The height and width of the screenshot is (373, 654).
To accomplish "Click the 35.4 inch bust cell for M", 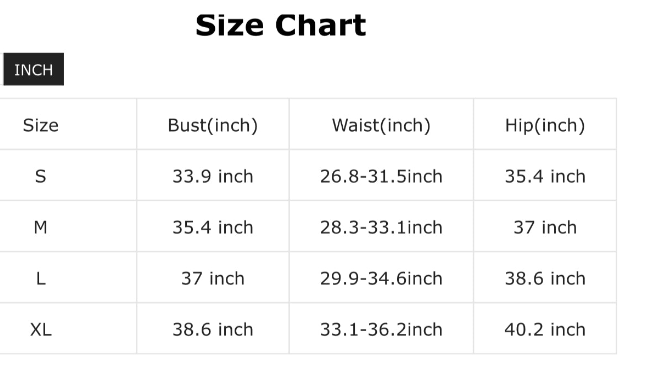I will pos(213,227).
